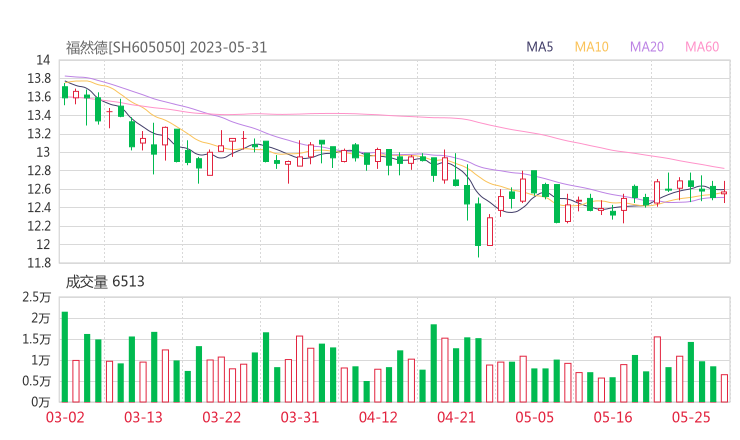Click the 04-21 date axis label
The image size is (740, 440).
click(x=456, y=417)
